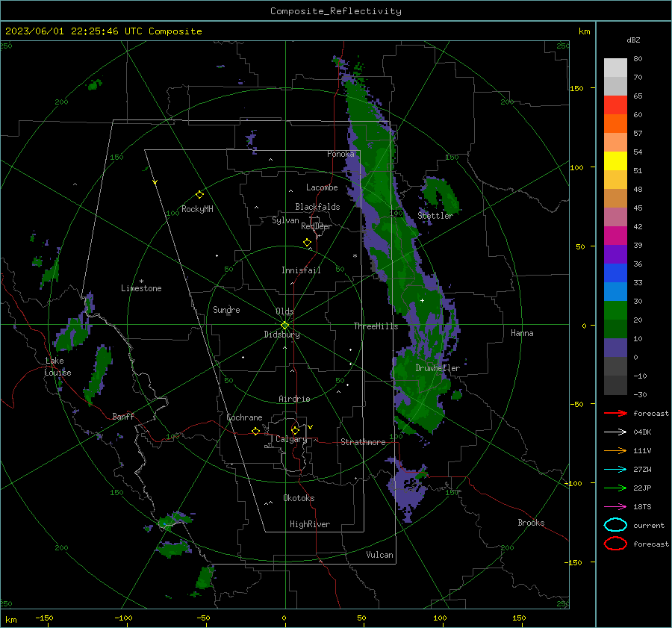This screenshot has height=628, width=672.
Task: Click the Sylvan label on map
Action: pyautogui.click(x=285, y=220)
